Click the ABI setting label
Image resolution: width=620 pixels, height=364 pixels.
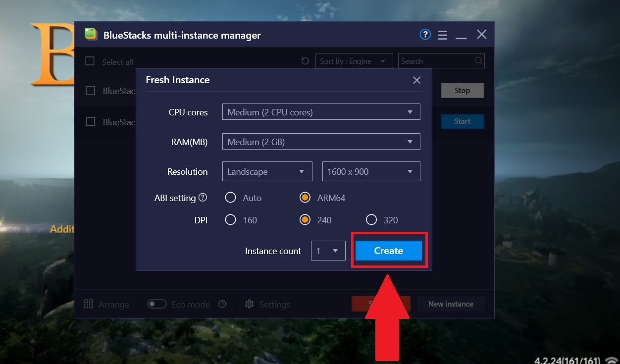[175, 198]
